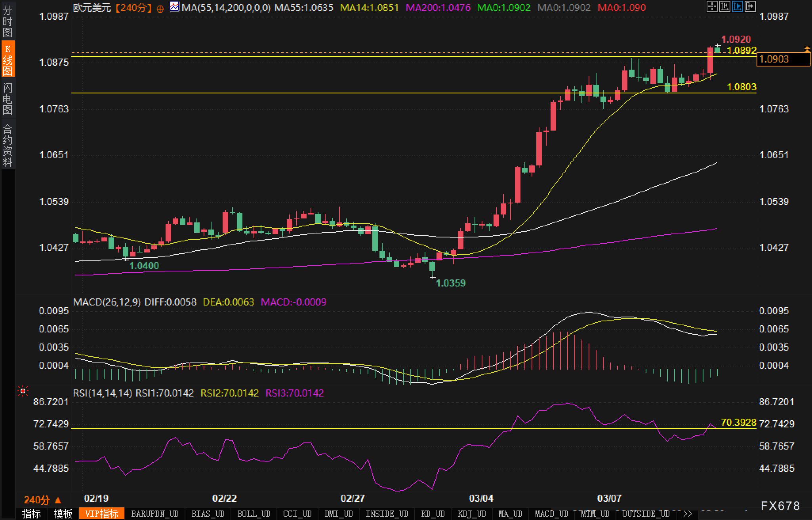Screen dimensions: 812x520
Task: Open MA indicator settings chart icon
Action: point(174,7)
